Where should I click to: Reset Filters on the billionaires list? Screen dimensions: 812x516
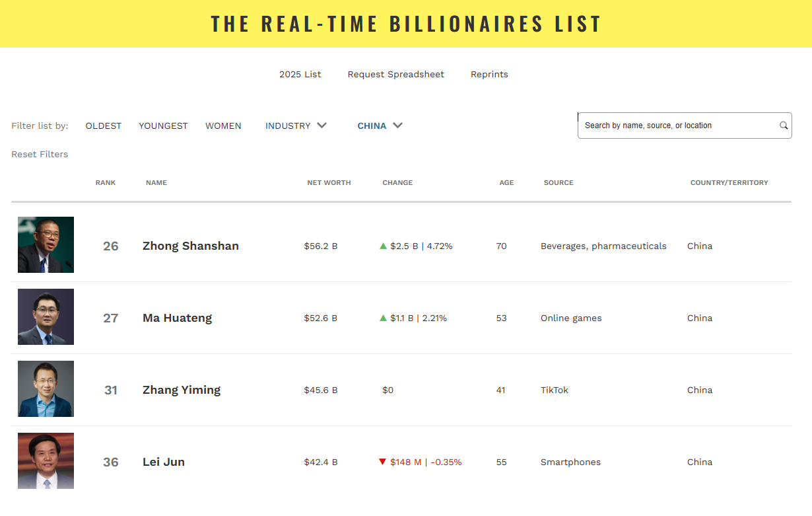[40, 154]
